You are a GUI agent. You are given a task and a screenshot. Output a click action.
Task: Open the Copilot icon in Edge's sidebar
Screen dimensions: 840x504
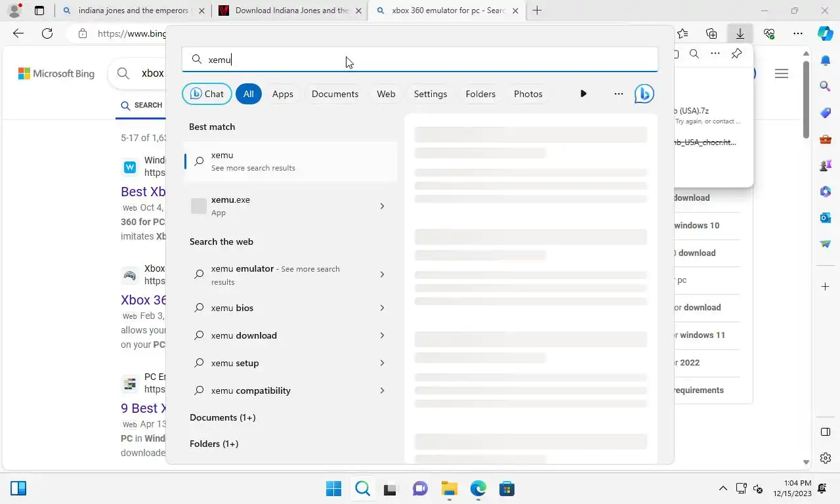[826, 33]
